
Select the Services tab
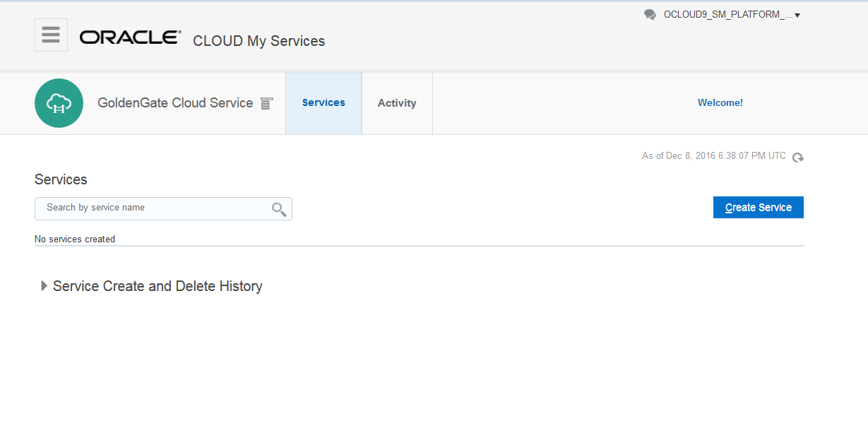pyautogui.click(x=323, y=102)
